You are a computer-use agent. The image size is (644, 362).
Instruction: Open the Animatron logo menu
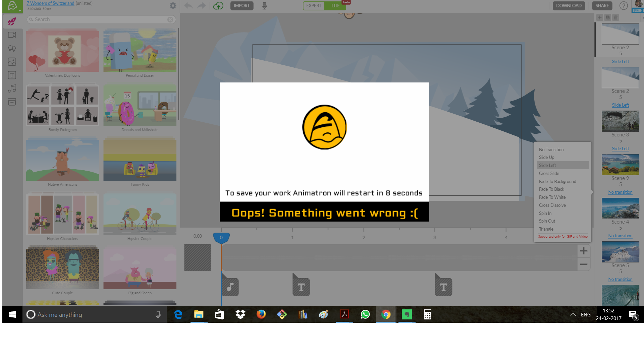point(12,6)
